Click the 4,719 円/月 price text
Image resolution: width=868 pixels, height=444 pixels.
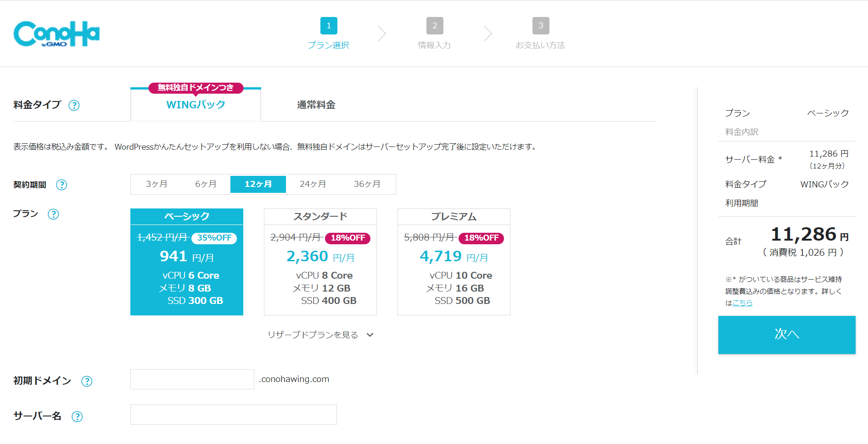tap(454, 256)
